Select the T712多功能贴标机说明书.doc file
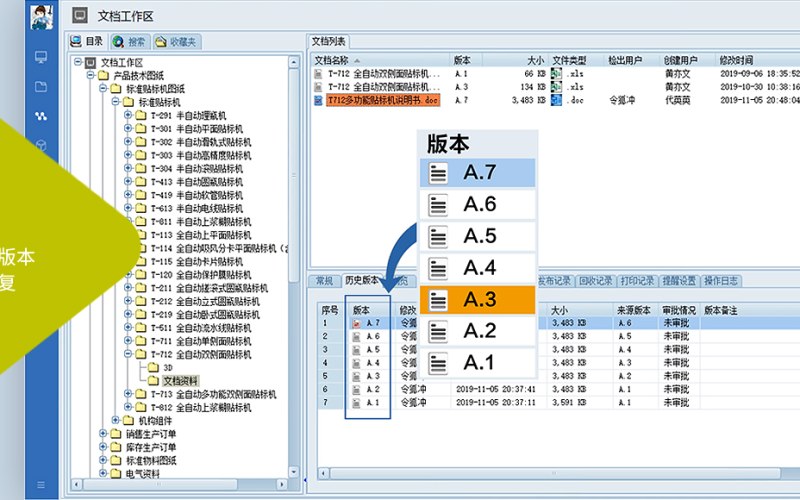 click(x=383, y=100)
